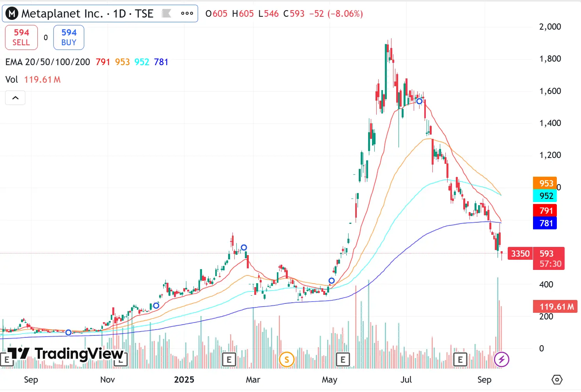Click the 594 BUY button
Viewport: 581px width, 392px height.
(x=69, y=37)
